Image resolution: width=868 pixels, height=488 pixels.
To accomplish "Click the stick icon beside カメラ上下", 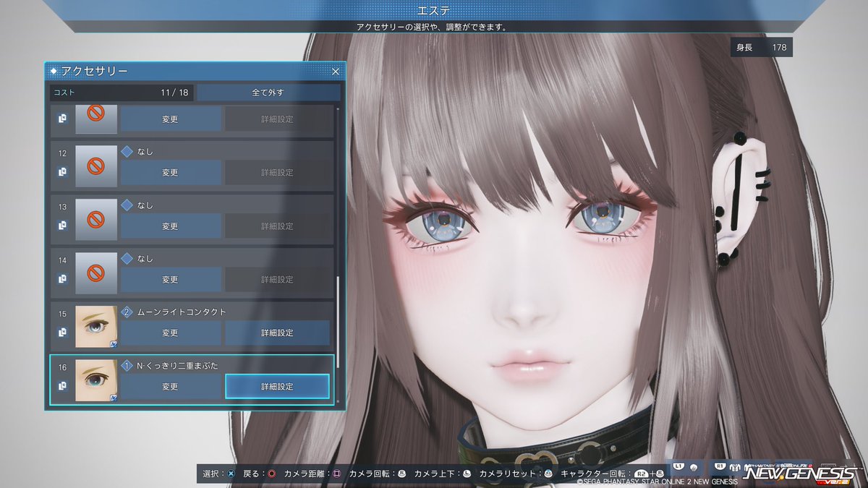I will 467,474.
